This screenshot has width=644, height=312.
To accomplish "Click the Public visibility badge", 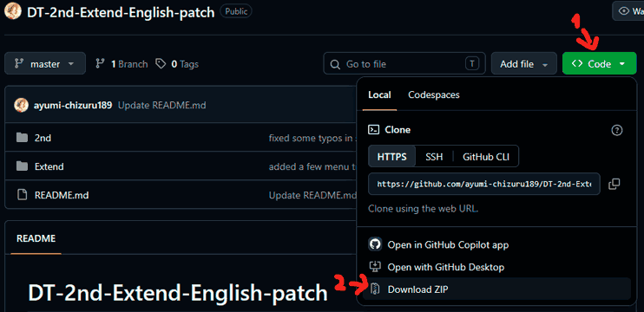I will [236, 11].
